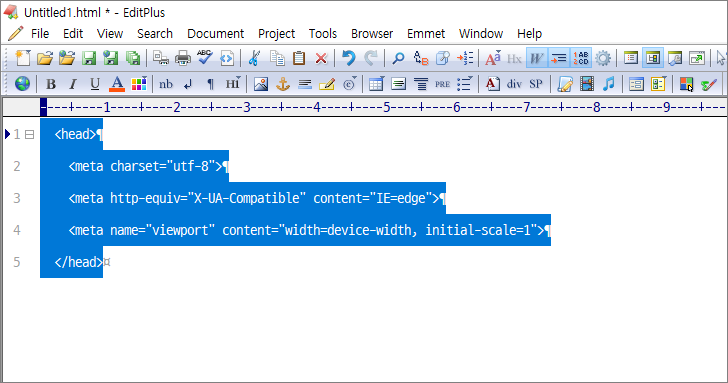Click the Spell Check ABC icon

pyautogui.click(x=205, y=58)
